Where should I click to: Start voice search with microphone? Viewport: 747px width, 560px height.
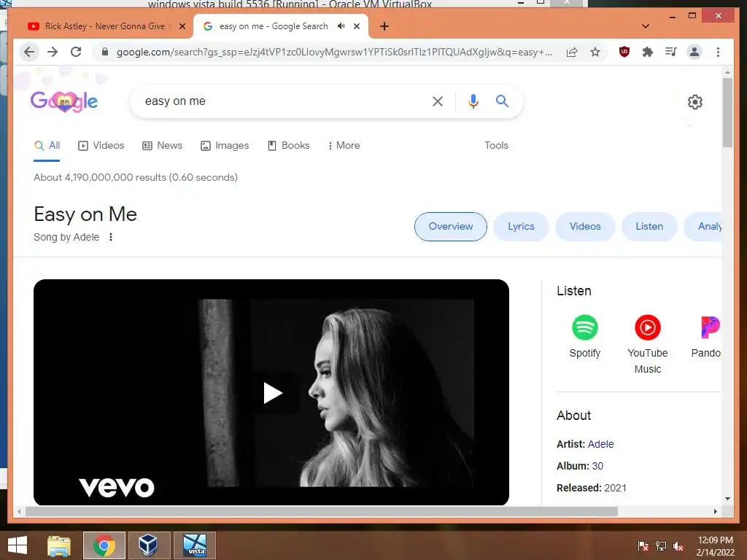tap(473, 101)
